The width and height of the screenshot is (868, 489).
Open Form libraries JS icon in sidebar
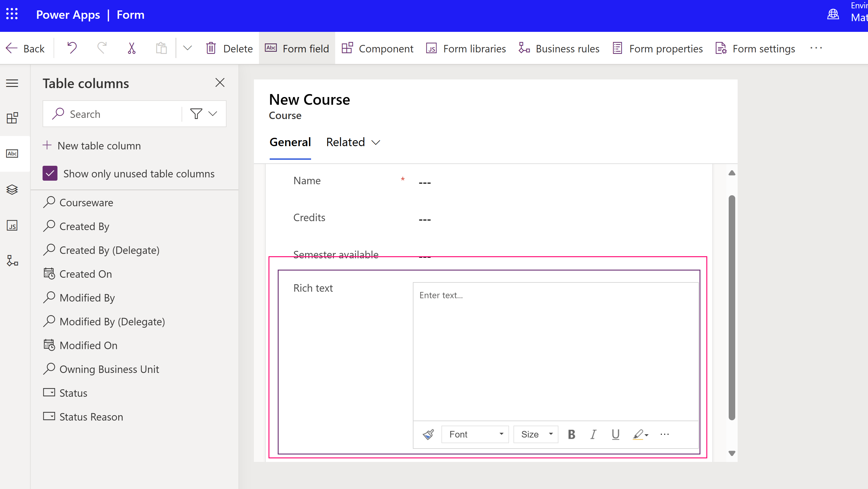(x=12, y=226)
